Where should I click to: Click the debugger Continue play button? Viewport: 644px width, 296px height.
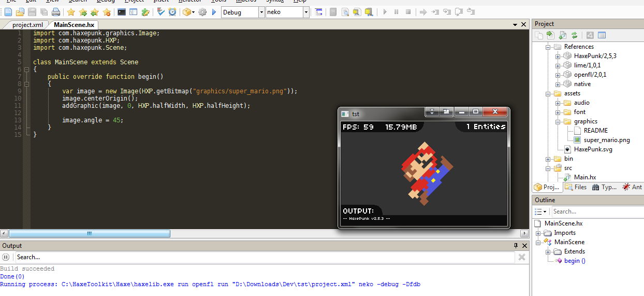(x=384, y=12)
